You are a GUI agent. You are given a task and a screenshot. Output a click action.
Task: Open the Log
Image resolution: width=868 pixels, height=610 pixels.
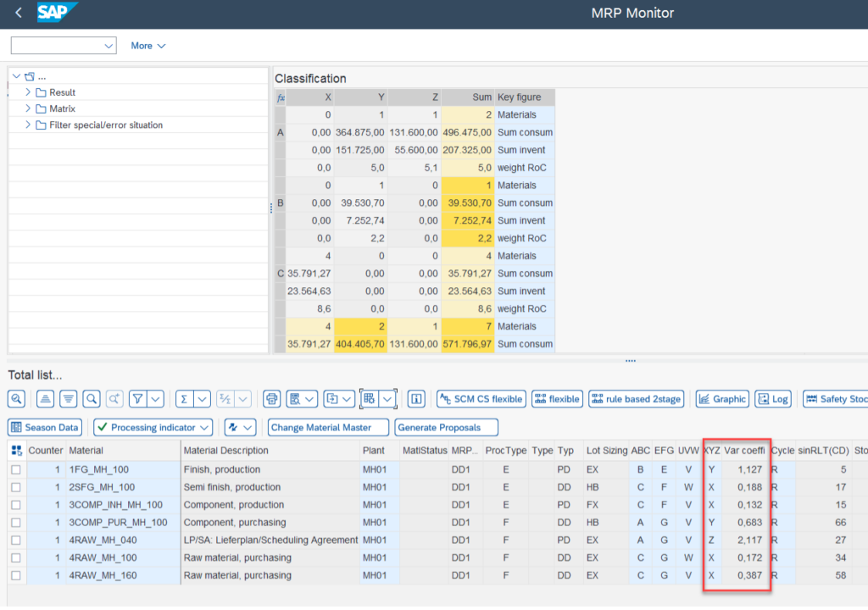coord(773,398)
